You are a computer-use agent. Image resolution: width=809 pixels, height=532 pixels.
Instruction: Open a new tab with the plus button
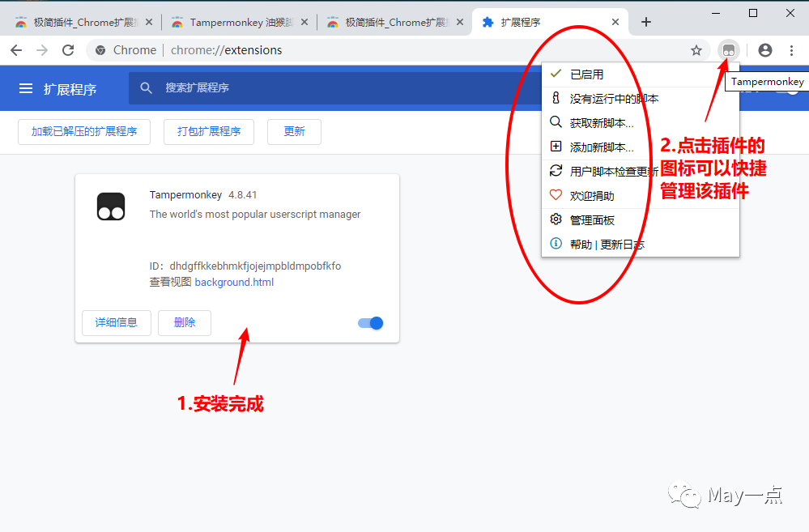(646, 22)
